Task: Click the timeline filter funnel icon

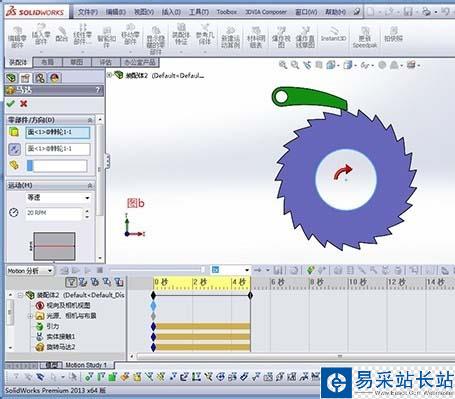Action: pos(71,283)
